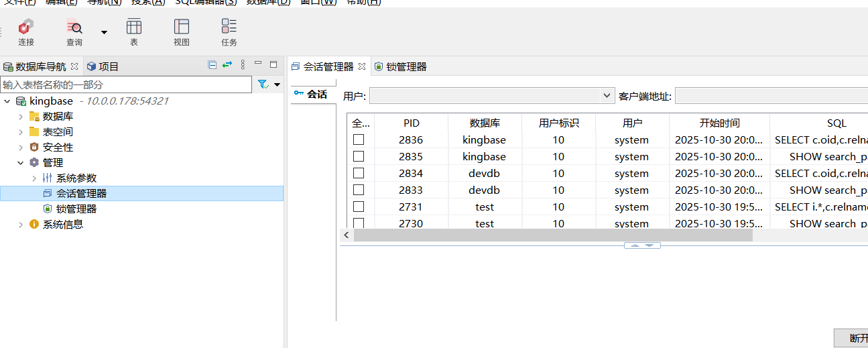
Task: Switch to the 锁管理器 tab
Action: [x=401, y=66]
